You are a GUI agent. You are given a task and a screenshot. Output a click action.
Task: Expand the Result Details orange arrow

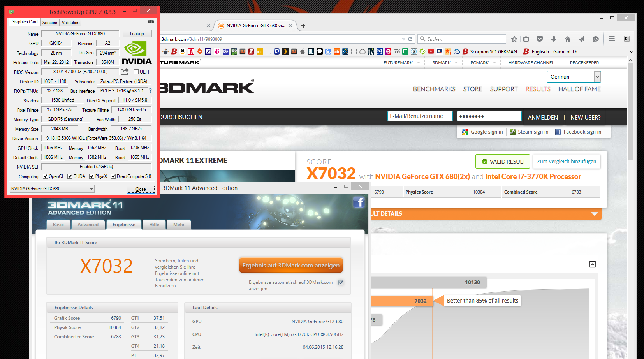point(595,214)
